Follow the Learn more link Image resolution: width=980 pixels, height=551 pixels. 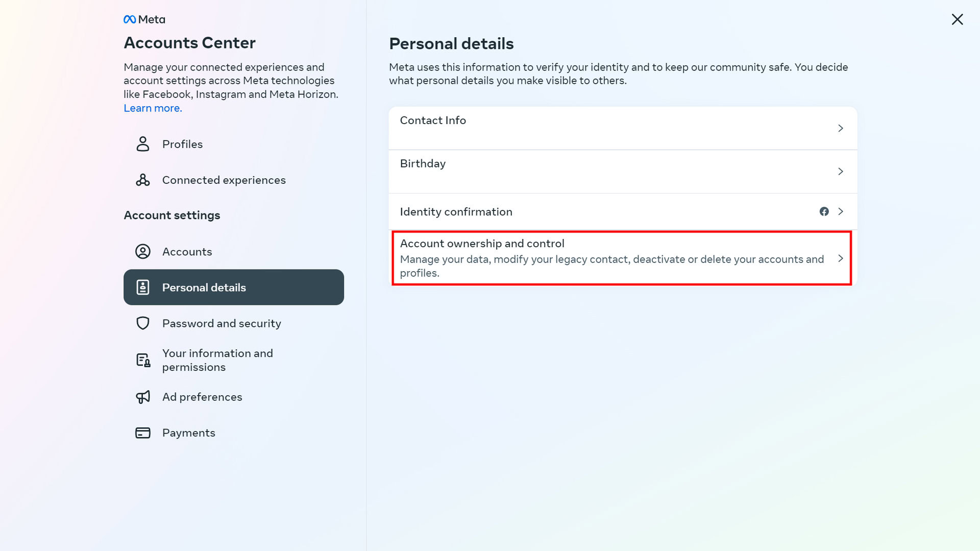click(153, 108)
